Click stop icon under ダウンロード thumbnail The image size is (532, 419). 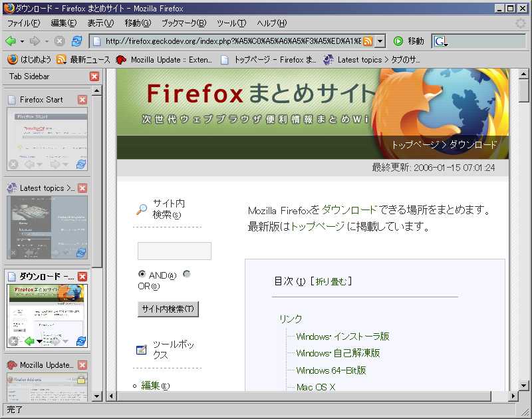tap(13, 341)
